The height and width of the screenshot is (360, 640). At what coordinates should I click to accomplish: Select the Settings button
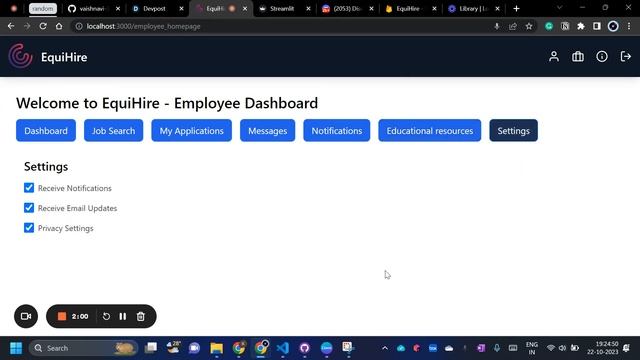[513, 131]
